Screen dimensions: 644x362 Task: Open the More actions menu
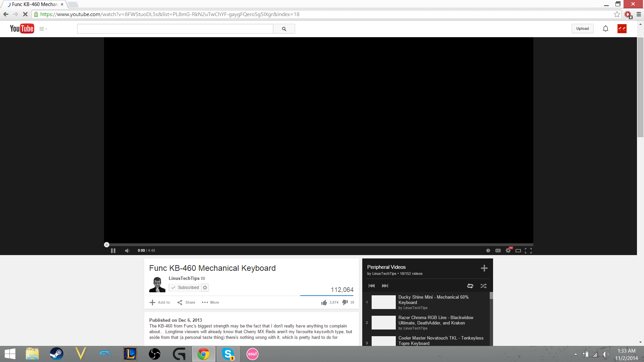pos(211,302)
